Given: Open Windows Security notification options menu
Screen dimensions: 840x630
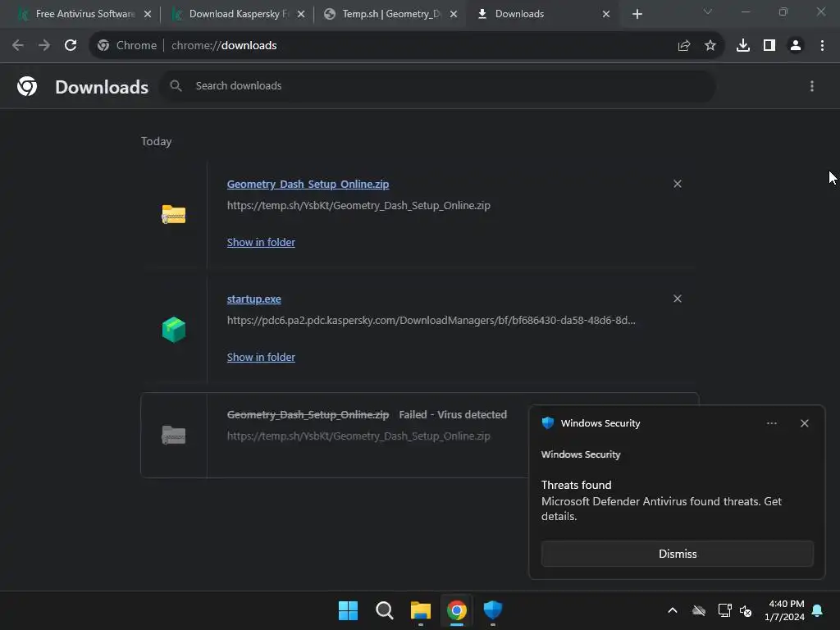Looking at the screenshot, I should pos(771,423).
